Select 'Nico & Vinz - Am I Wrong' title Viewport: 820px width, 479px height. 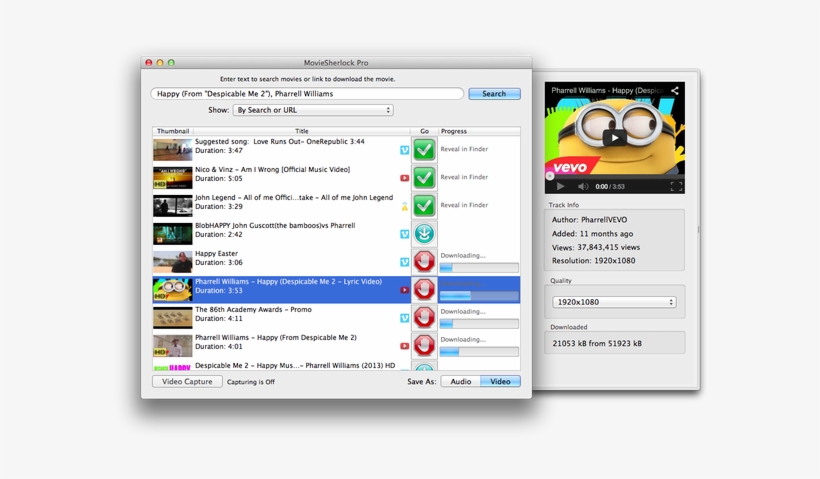tap(272, 169)
